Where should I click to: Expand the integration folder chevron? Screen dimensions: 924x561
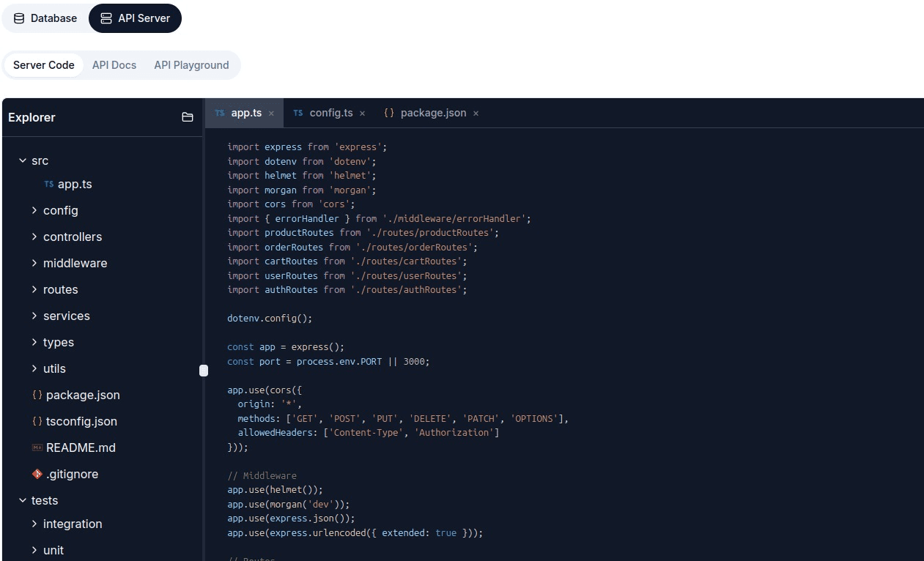(x=34, y=524)
